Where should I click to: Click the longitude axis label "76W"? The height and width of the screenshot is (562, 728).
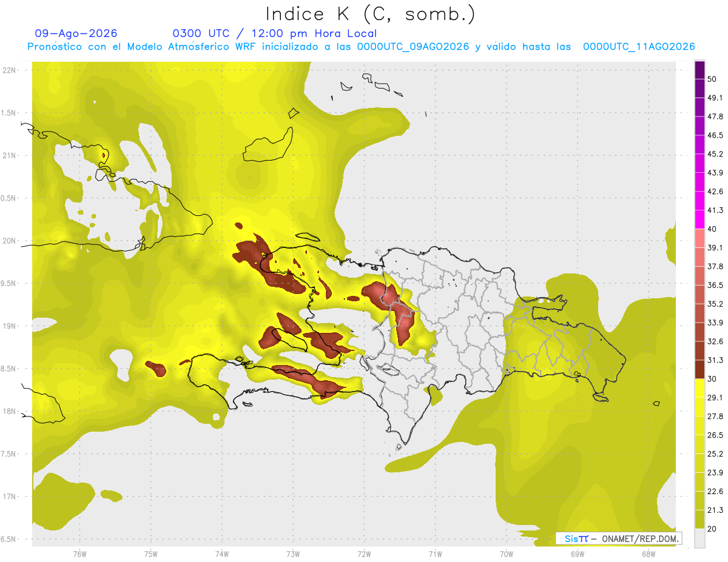coord(79,554)
